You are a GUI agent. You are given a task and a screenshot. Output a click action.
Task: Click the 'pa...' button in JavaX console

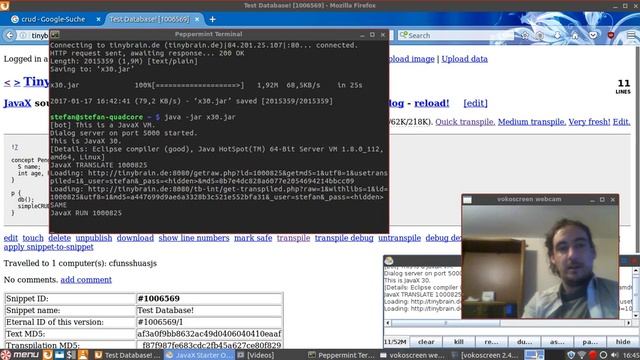click(590, 342)
